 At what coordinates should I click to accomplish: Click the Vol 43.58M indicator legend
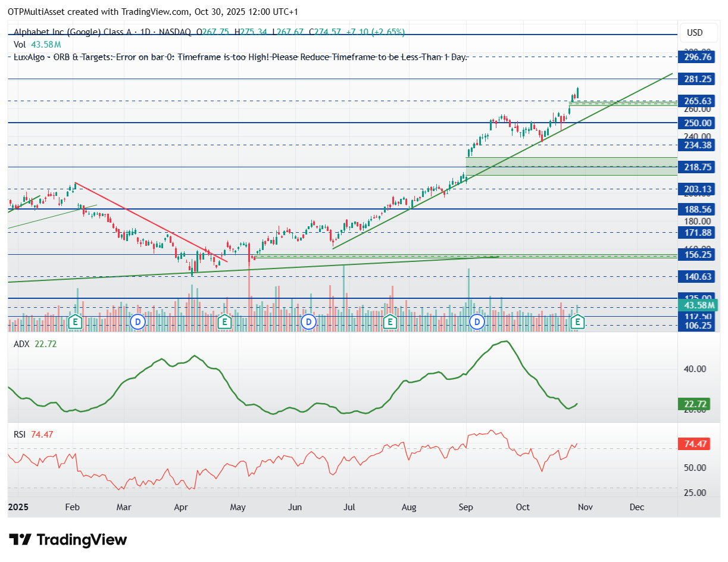click(37, 45)
